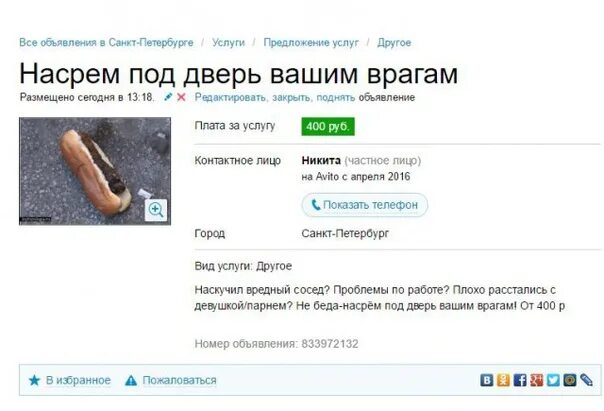The width and height of the screenshot is (604, 411).
Task: Open 'Все объявления в Санкт-Петербурге' breadcrumb
Action: tap(106, 42)
